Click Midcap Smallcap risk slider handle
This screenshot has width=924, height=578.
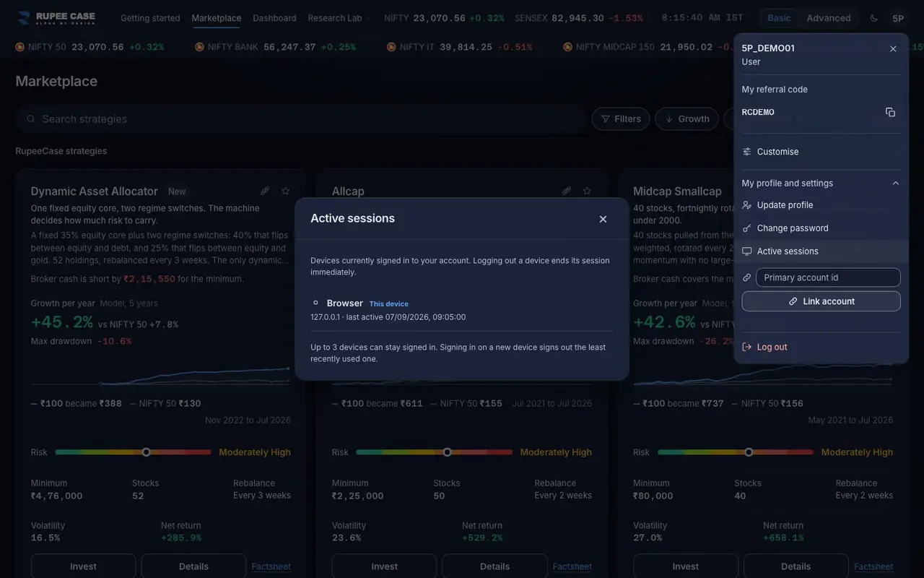tap(749, 452)
